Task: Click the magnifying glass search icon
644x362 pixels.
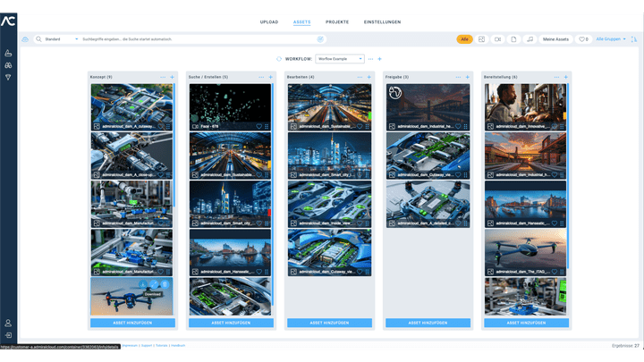Action: [x=38, y=39]
